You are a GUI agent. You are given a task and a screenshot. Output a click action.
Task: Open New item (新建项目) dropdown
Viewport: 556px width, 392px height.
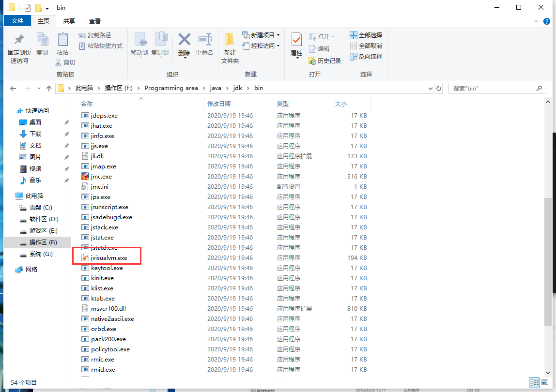261,35
